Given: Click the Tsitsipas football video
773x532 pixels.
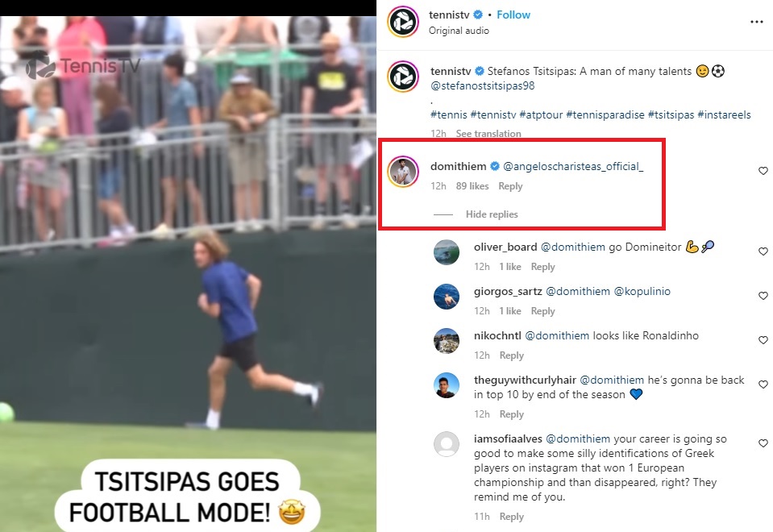Looking at the screenshot, I should [x=188, y=273].
